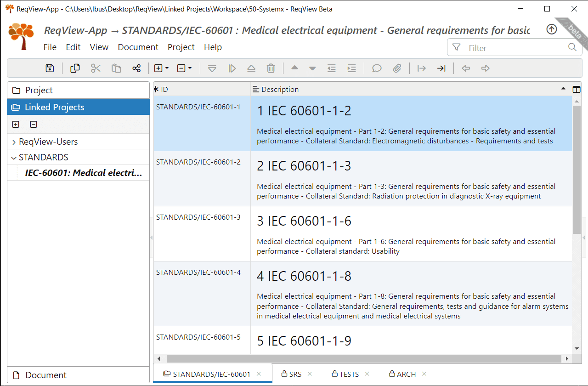Click the insert right triangle toolbar icon
Viewport: 588px width, 386px height.
coord(232,68)
